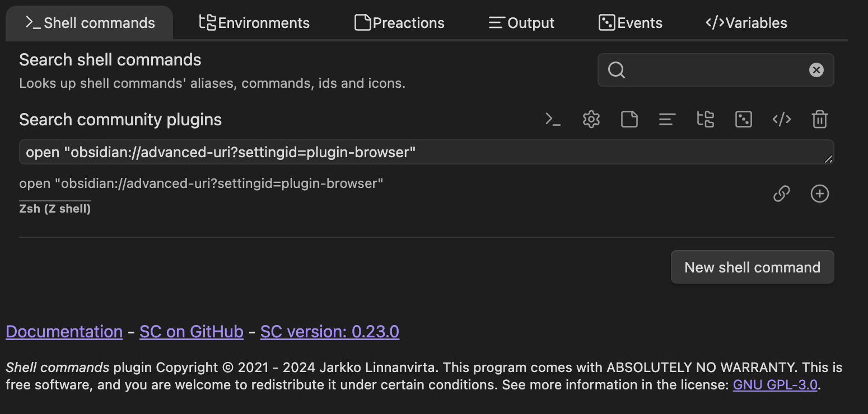Delete the Search community plugins shell command

point(820,119)
